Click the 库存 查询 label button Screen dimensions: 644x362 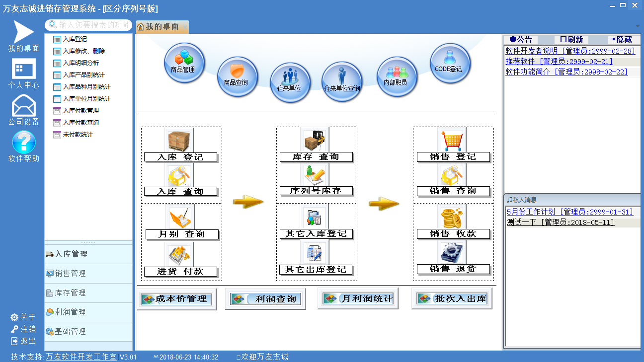[x=316, y=157]
